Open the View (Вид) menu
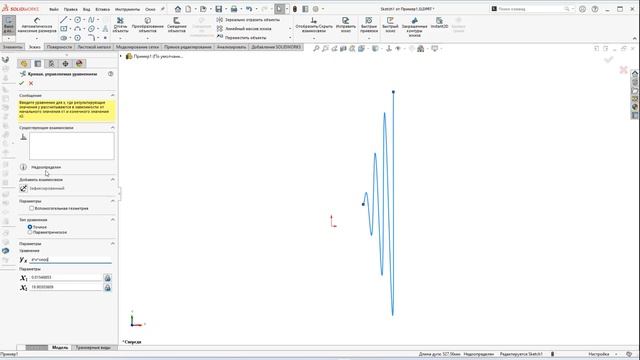The image size is (640, 360). click(x=87, y=9)
